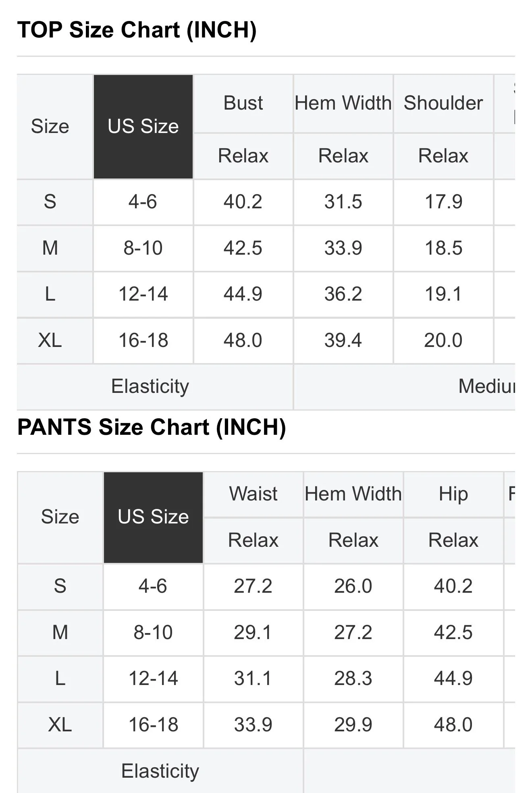This screenshot has width=532, height=793.
Task: Select TOP chart size XL row label
Action: click(x=50, y=340)
